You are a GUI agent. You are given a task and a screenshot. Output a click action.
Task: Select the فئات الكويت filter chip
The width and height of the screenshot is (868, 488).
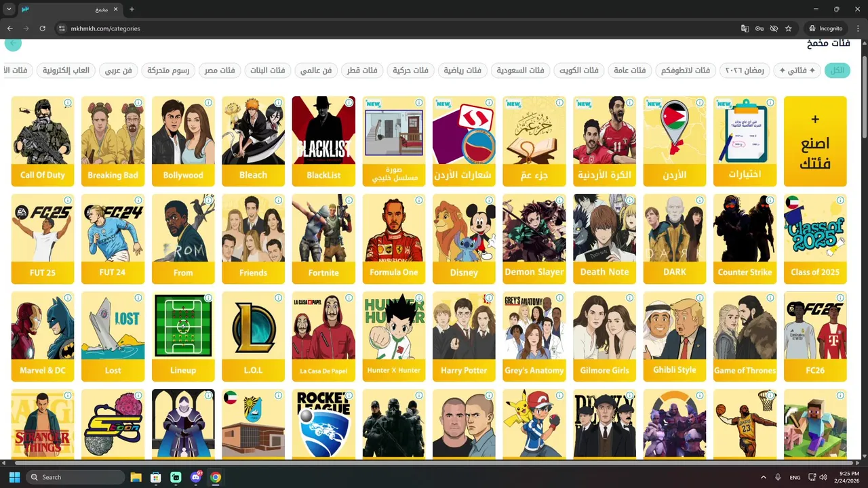click(578, 70)
